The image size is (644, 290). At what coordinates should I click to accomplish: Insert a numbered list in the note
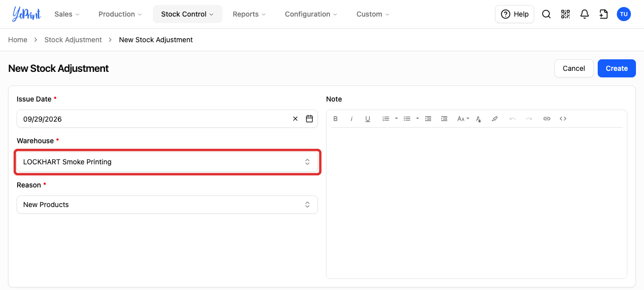(386, 119)
